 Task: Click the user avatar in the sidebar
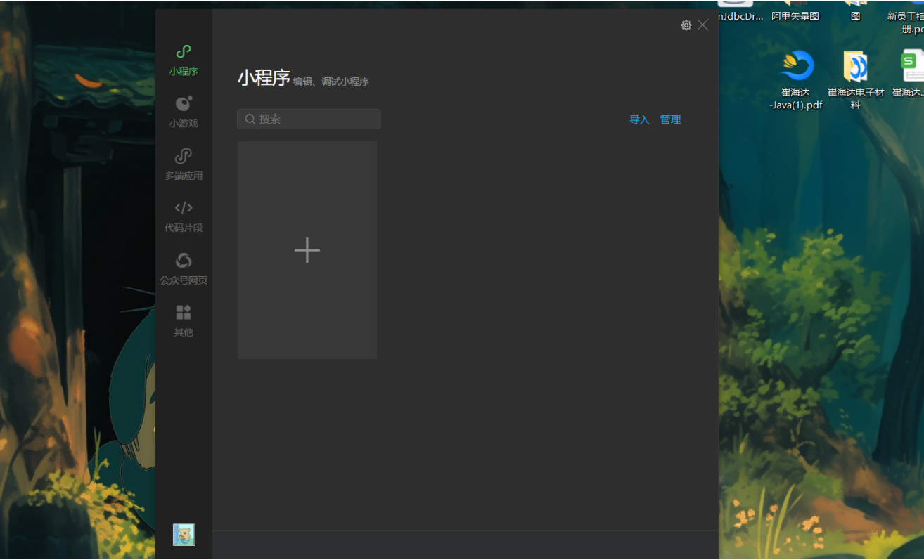[x=184, y=535]
